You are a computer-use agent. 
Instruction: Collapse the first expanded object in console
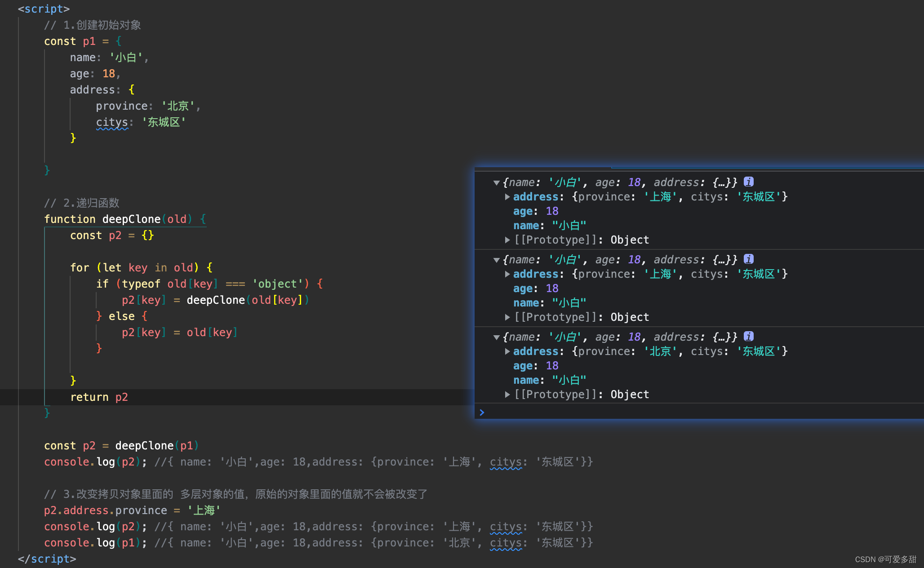point(496,182)
